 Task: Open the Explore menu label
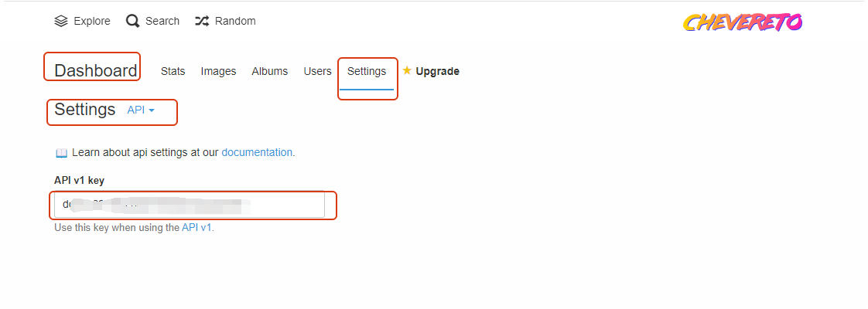pyautogui.click(x=92, y=21)
